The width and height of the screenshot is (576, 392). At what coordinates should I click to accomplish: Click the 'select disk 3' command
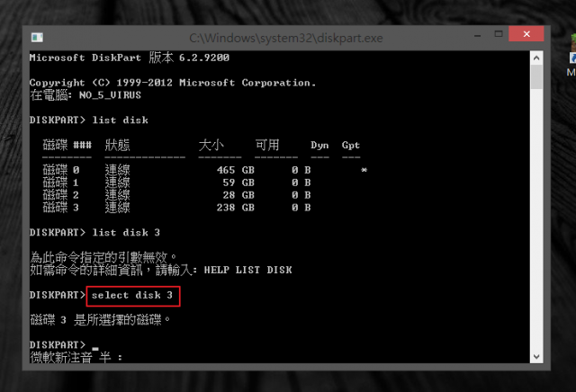(x=132, y=296)
